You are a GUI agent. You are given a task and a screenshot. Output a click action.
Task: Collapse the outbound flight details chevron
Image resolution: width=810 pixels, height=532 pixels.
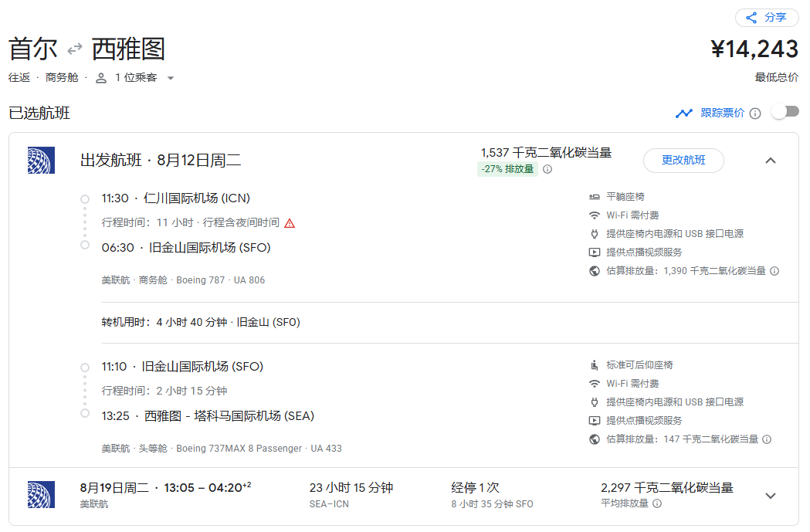(770, 161)
